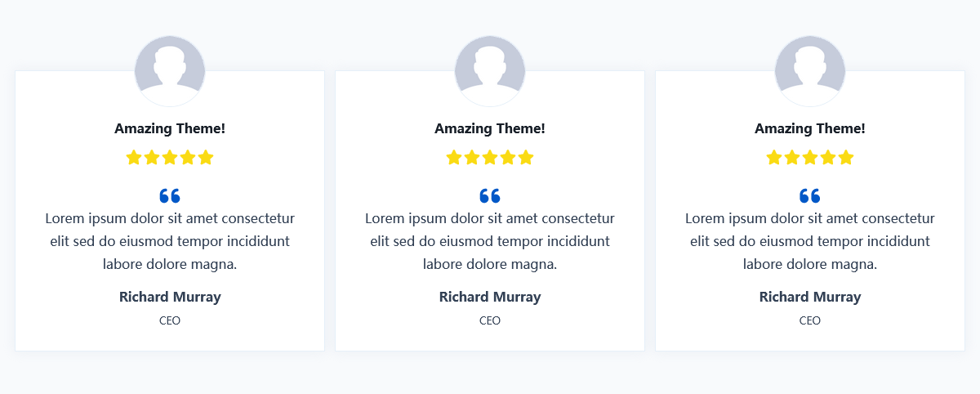The height and width of the screenshot is (394, 980).
Task: Click the avatar icon on the first testimonial card
Action: pyautogui.click(x=170, y=71)
